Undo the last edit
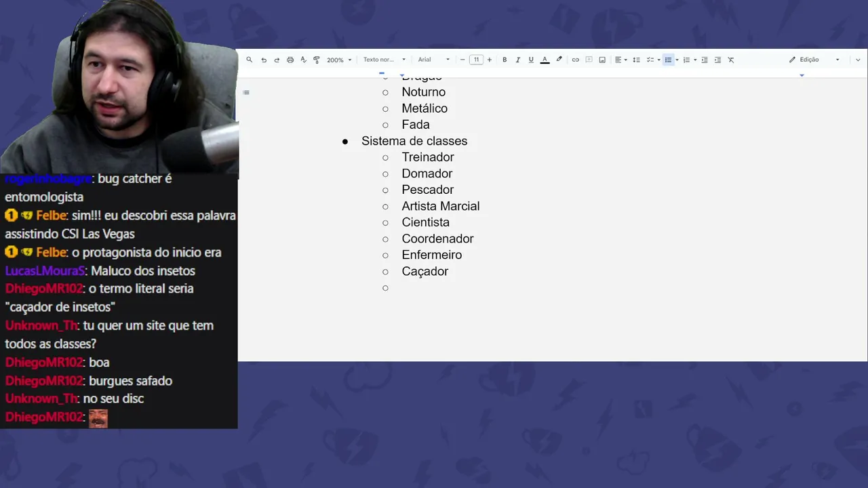 (x=264, y=60)
